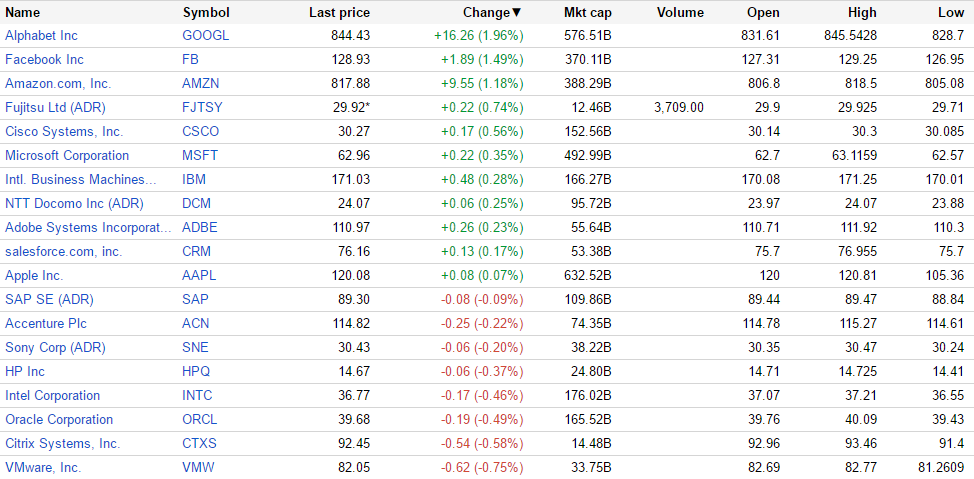Viewport: 974px width, 479px height.
Task: Click the Amazon.com, Inc. link
Action: pyautogui.click(x=58, y=83)
